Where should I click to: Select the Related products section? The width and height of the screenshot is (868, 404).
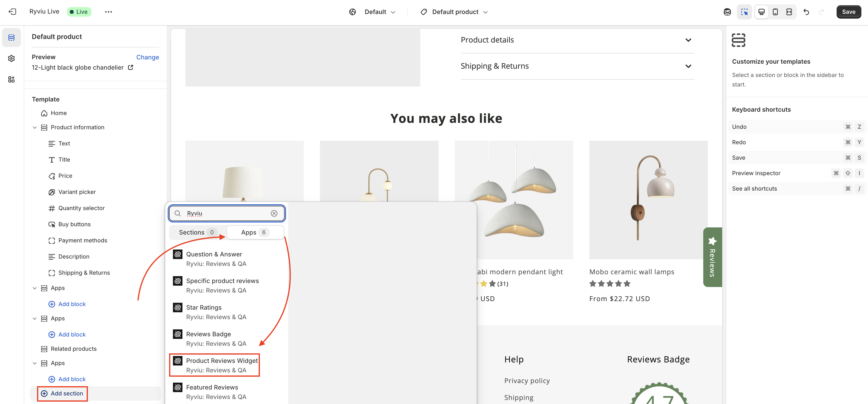coord(73,349)
